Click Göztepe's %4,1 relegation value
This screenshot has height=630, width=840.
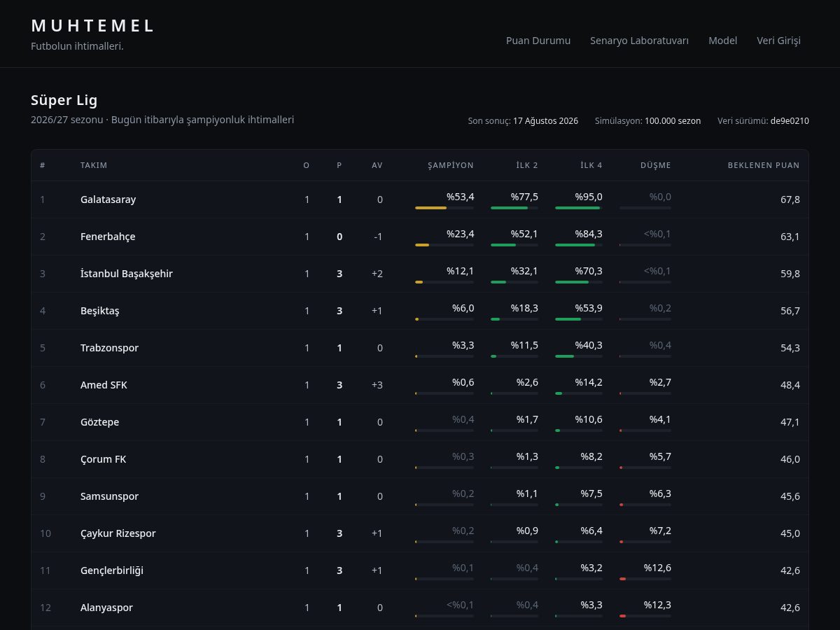click(660, 419)
